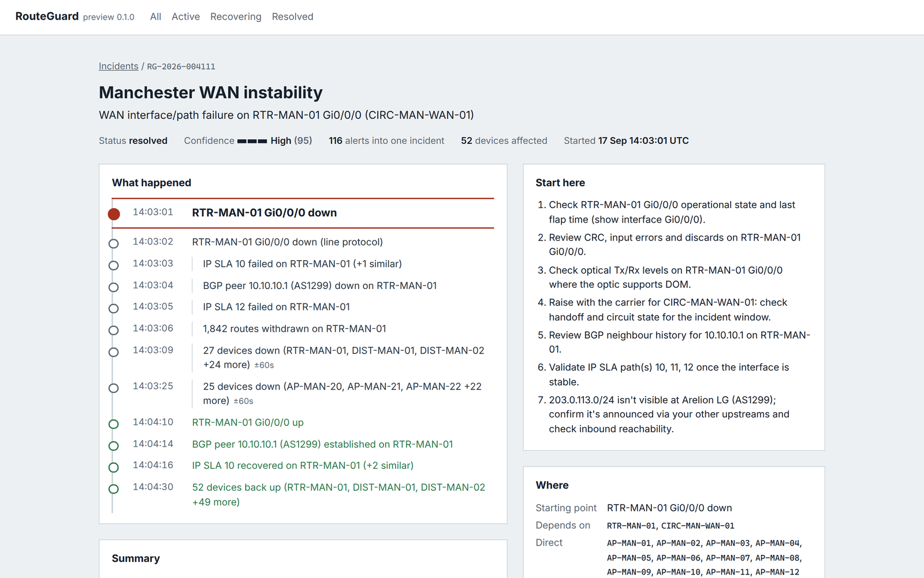The image size is (924, 578).
Task: Click green marker for 14:04:14 event
Action: tap(114, 446)
